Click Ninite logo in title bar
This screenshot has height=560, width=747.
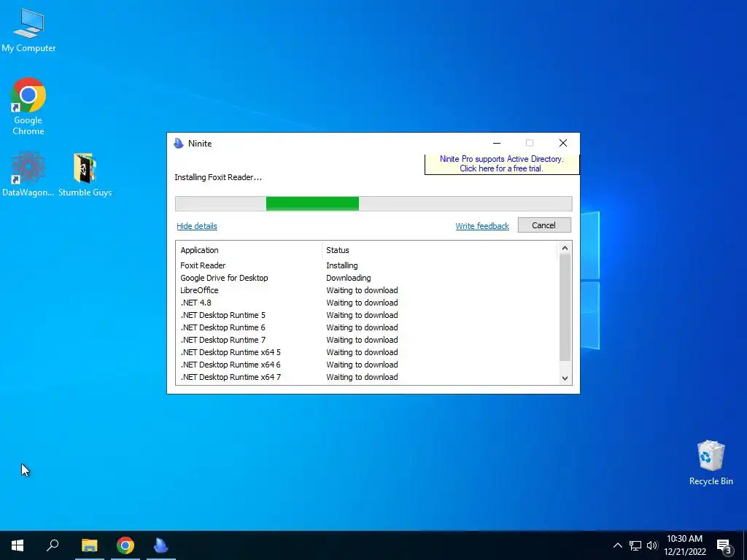[x=179, y=144]
